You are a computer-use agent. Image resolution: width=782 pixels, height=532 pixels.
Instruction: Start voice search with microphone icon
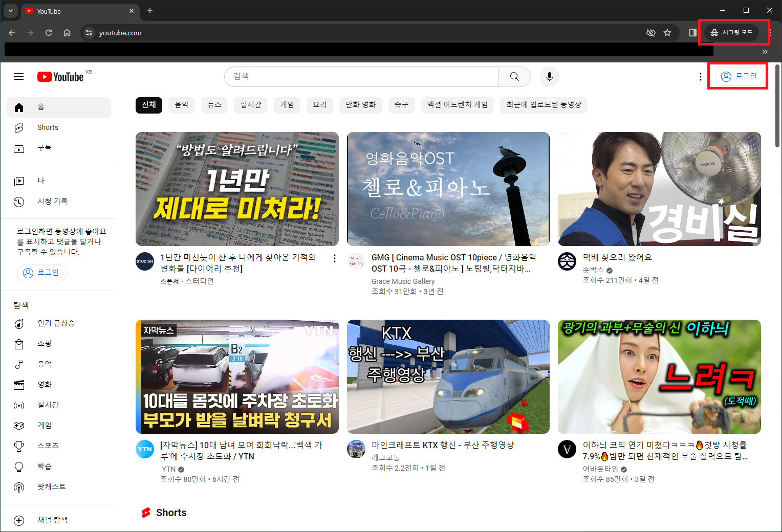point(549,77)
